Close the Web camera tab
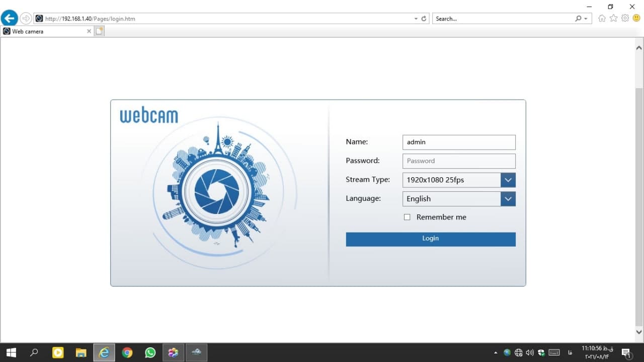Viewport: 644px width, 362px height. [x=89, y=31]
